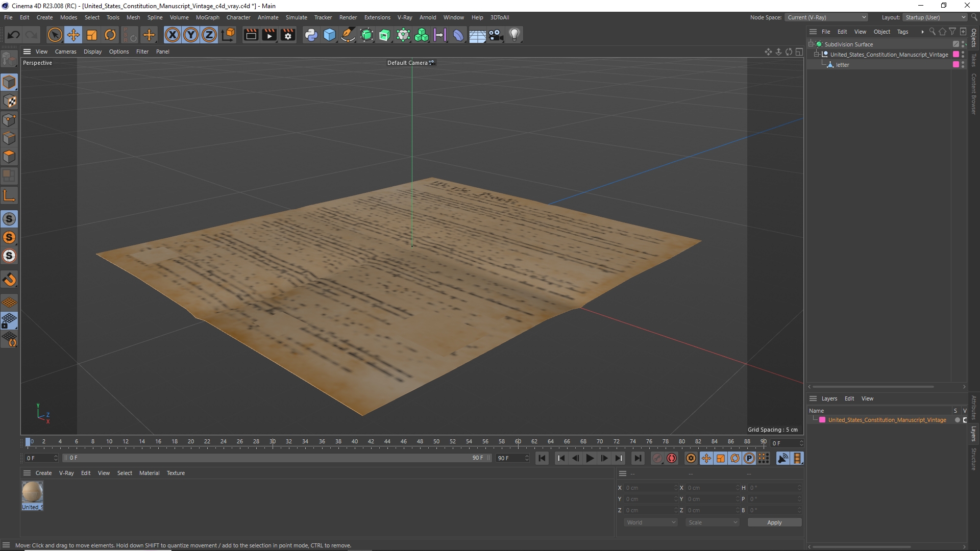Click the Python script icon

coord(311,35)
